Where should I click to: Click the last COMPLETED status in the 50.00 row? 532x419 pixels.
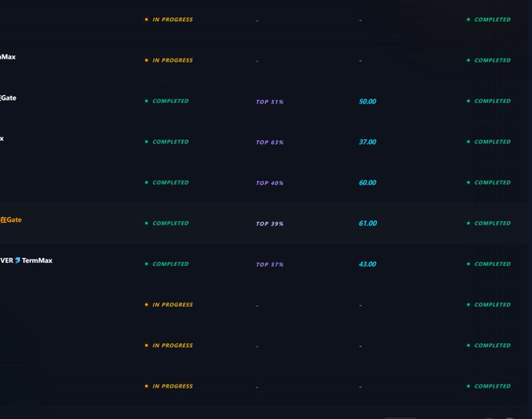[489, 101]
